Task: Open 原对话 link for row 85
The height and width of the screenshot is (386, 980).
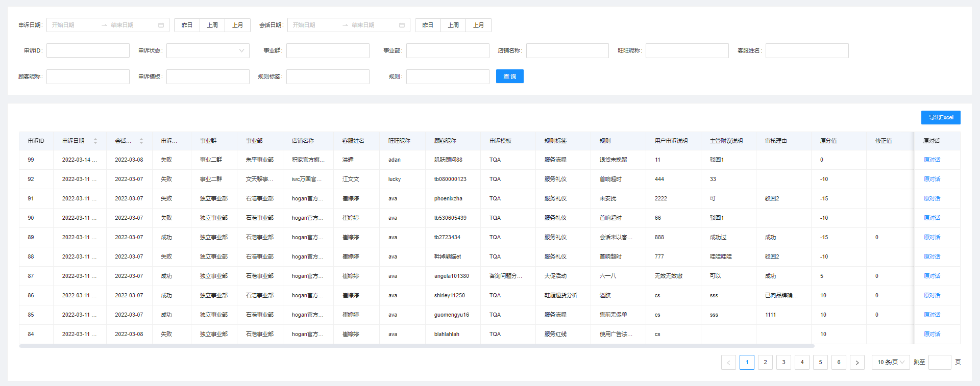Action: [x=932, y=315]
